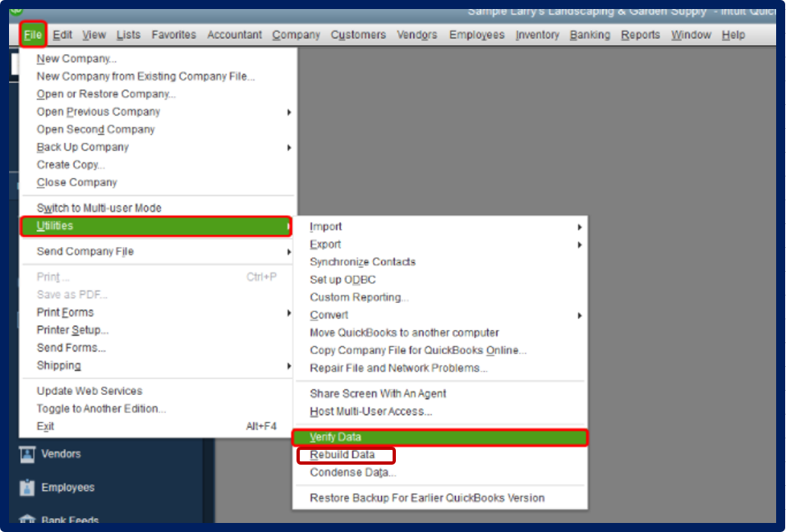Expand the Export submenu
Viewport: 786px width, 532px height.
tap(440, 245)
